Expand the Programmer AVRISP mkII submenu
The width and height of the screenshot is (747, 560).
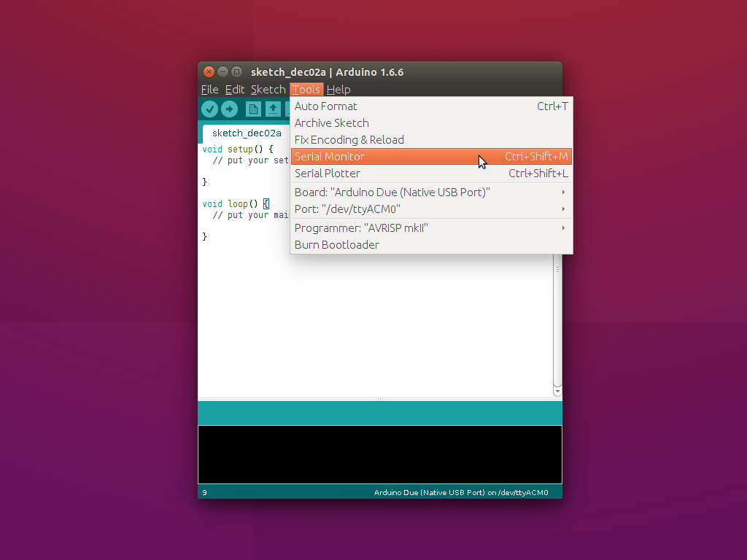pyautogui.click(x=431, y=228)
